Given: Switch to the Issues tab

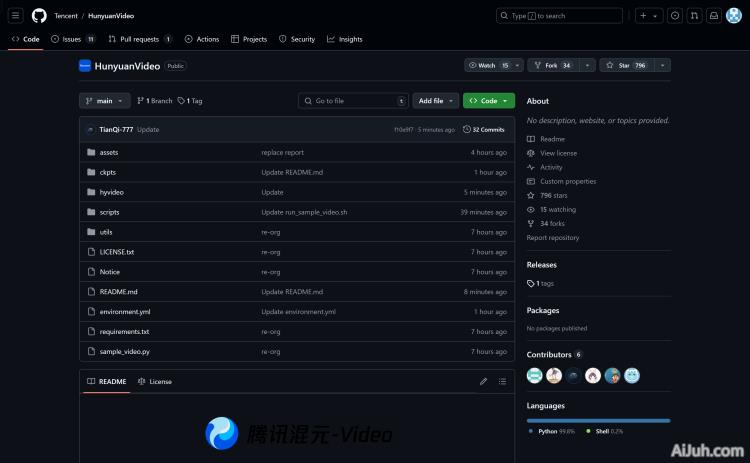Looking at the screenshot, I should (73, 39).
